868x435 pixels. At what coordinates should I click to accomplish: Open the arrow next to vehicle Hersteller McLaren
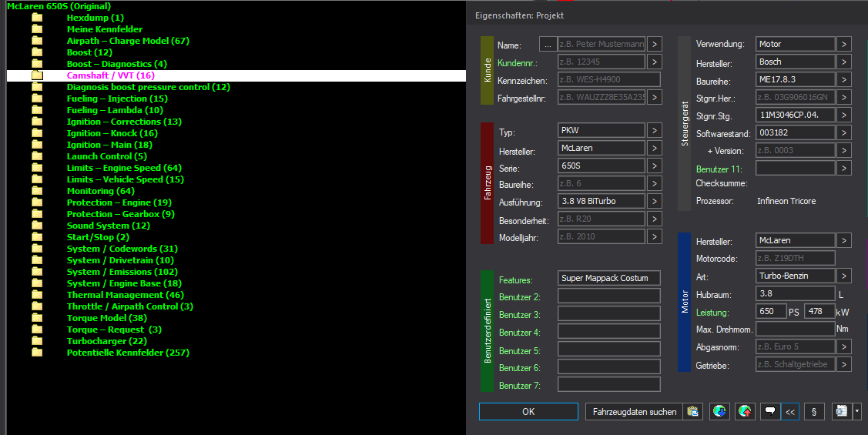point(655,149)
